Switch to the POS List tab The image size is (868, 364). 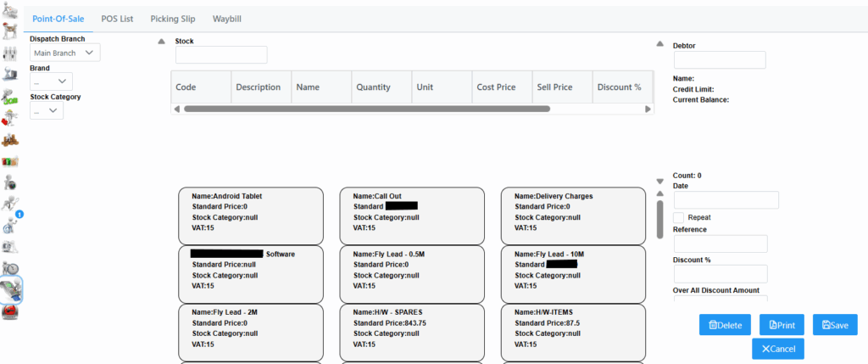tap(117, 18)
